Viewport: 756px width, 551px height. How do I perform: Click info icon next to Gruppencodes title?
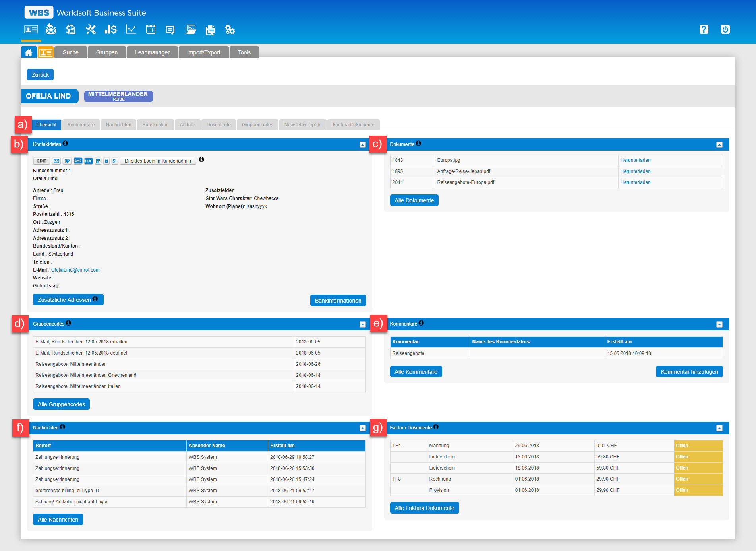point(68,323)
